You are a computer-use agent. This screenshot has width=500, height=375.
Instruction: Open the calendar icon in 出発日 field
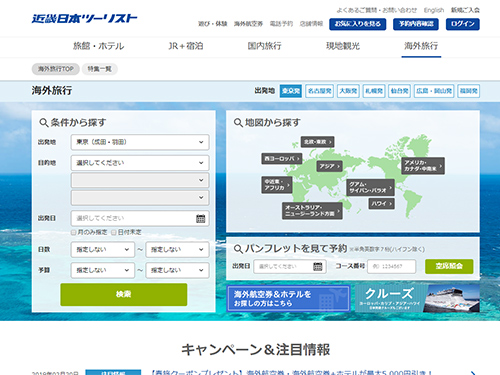[201, 219]
